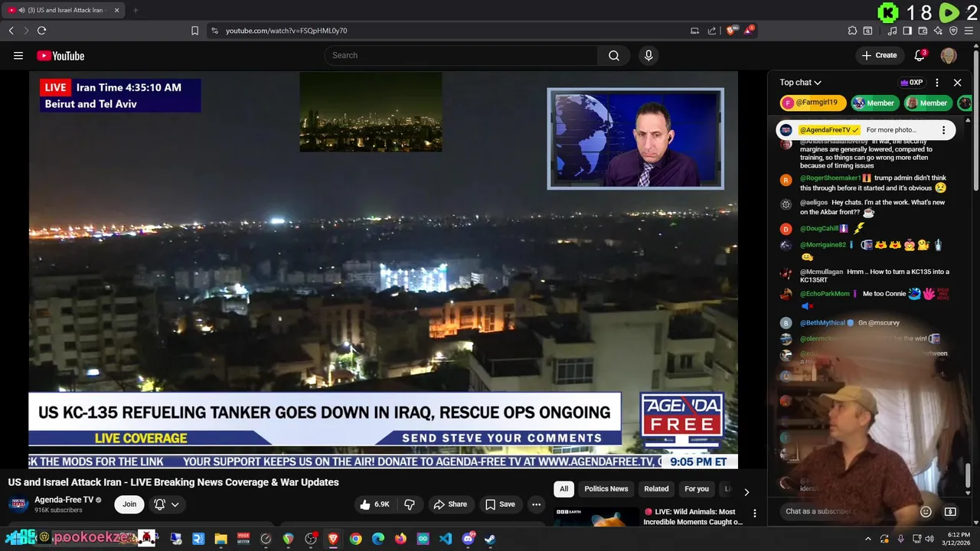Open Agenda-Free TV channel avatar

coord(18,504)
